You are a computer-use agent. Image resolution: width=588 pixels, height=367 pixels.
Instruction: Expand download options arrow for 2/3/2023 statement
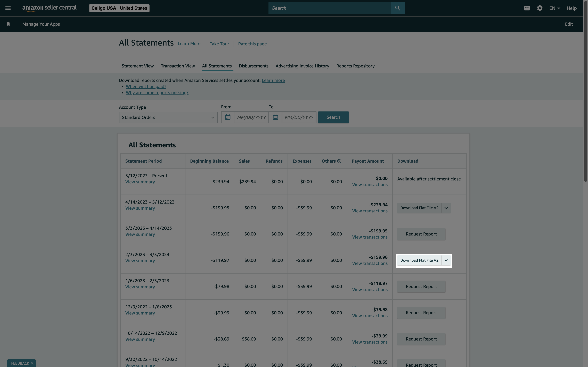446,260
